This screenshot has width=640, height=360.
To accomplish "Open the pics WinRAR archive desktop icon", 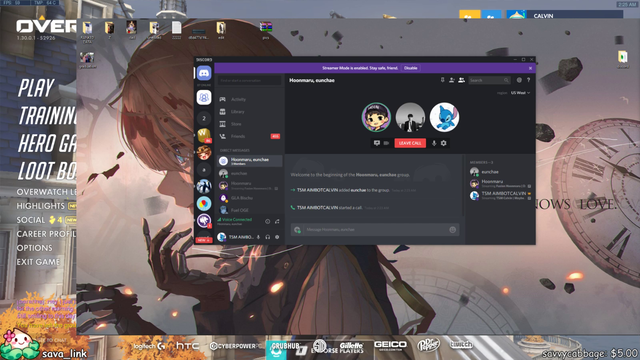I will pos(266,30).
